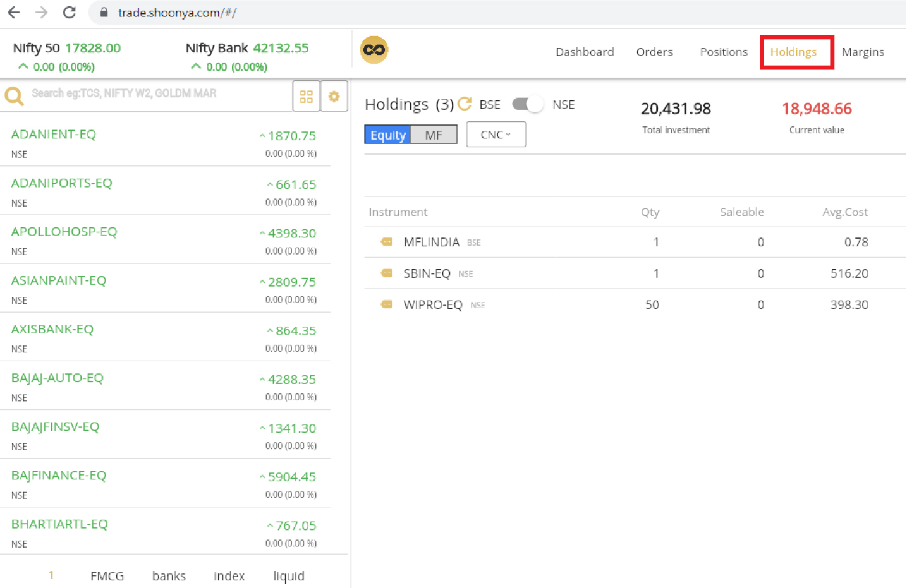Click the padlock site info icon
Image resolution: width=907 pixels, height=588 pixels.
click(103, 13)
